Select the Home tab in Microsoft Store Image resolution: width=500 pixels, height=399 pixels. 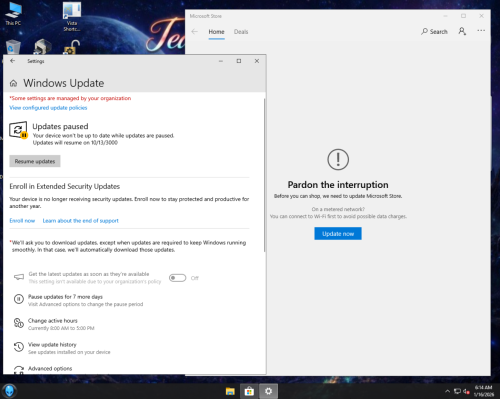point(216,32)
